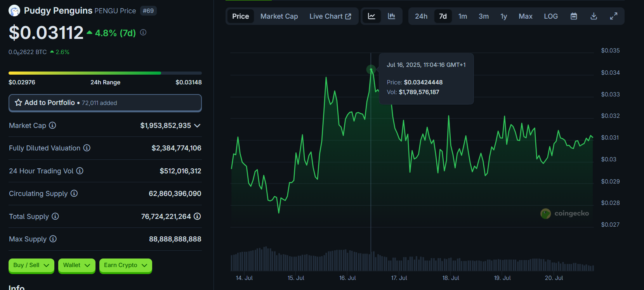Select the 24h time range
This screenshot has height=290, width=644.
(x=421, y=16)
